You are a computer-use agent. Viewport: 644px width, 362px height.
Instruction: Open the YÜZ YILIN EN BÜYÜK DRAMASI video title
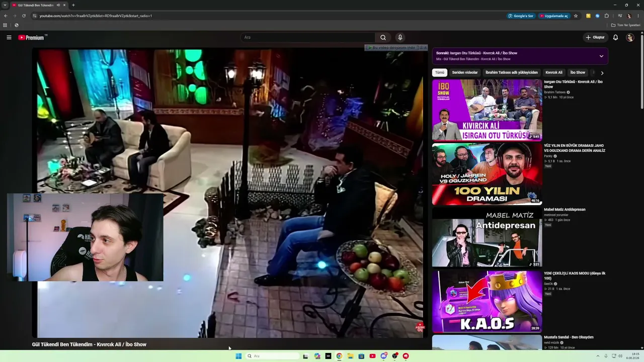click(575, 148)
